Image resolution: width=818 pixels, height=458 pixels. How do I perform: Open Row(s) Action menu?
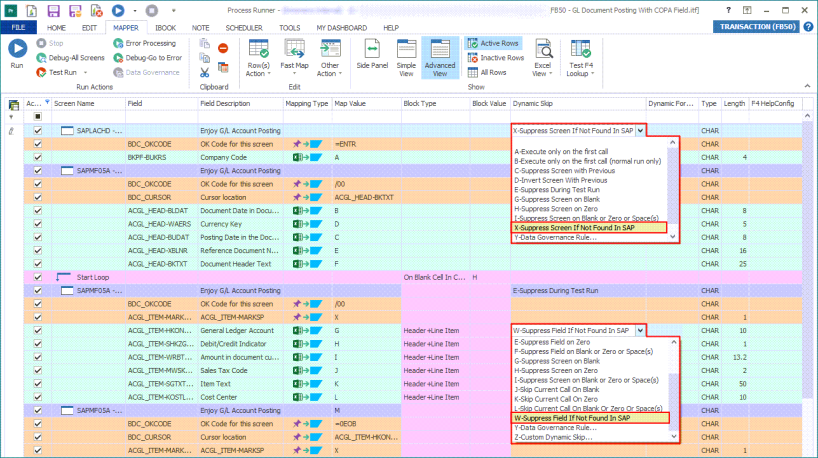[x=258, y=57]
